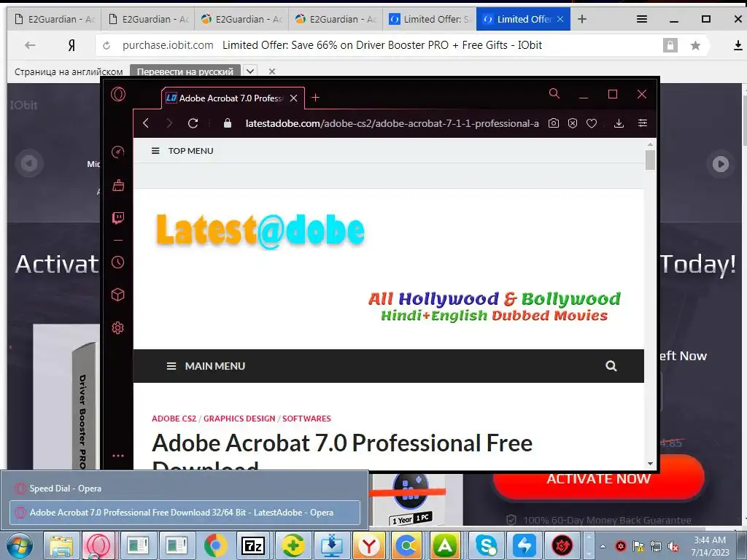Open new tab in Opera window

pyautogui.click(x=315, y=98)
